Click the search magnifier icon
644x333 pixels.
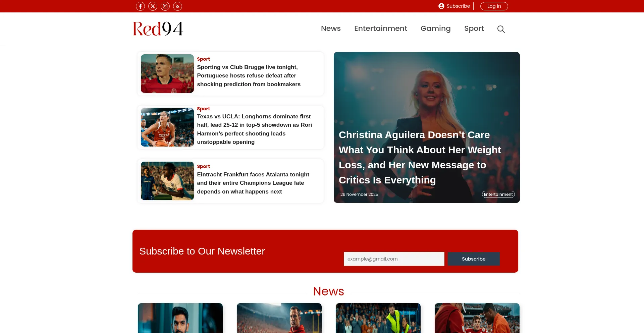(x=501, y=29)
